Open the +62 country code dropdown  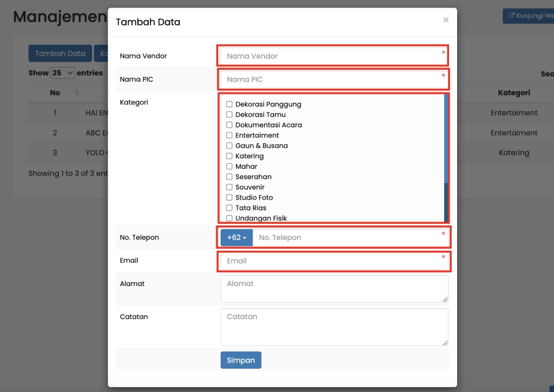236,237
